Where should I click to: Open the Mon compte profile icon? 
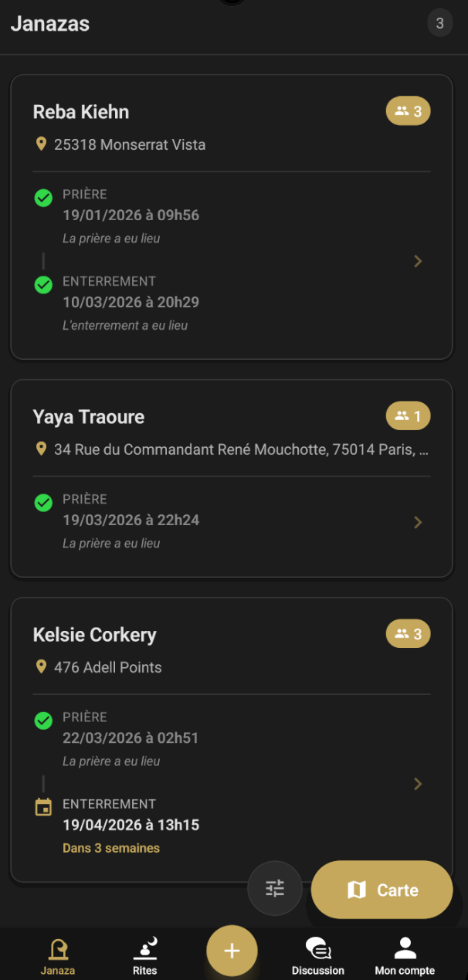(x=405, y=953)
